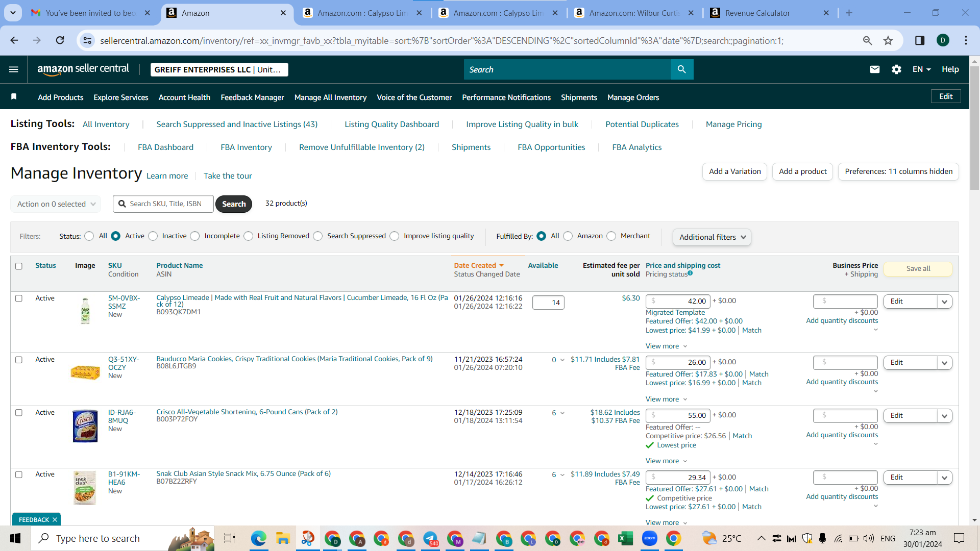
Task: Bookmark this page with star icon
Action: coord(888,40)
